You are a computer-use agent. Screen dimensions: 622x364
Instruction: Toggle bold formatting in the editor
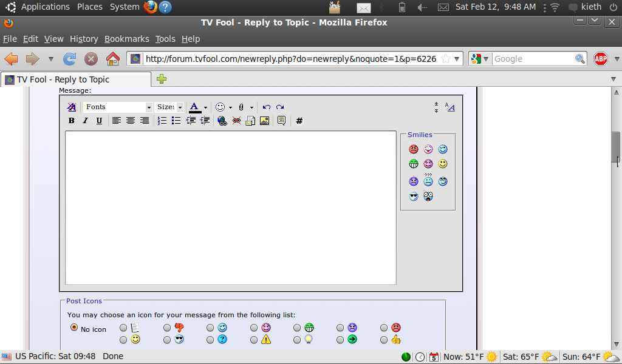(x=71, y=121)
